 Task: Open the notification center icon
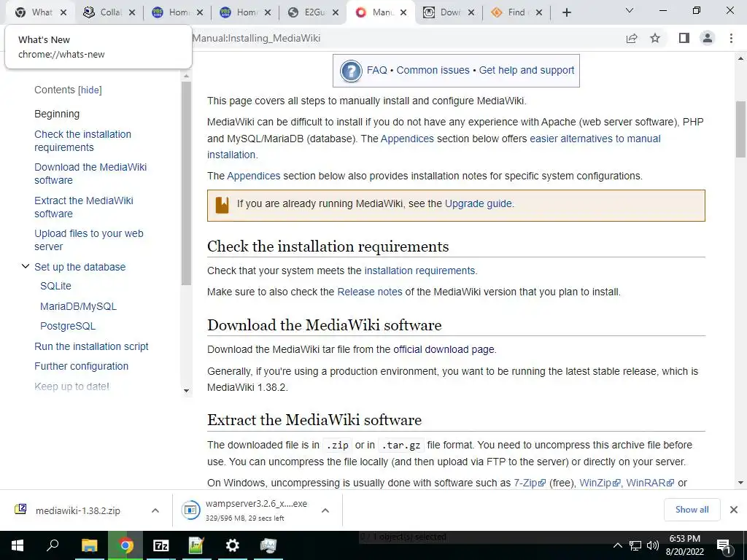[x=724, y=546]
